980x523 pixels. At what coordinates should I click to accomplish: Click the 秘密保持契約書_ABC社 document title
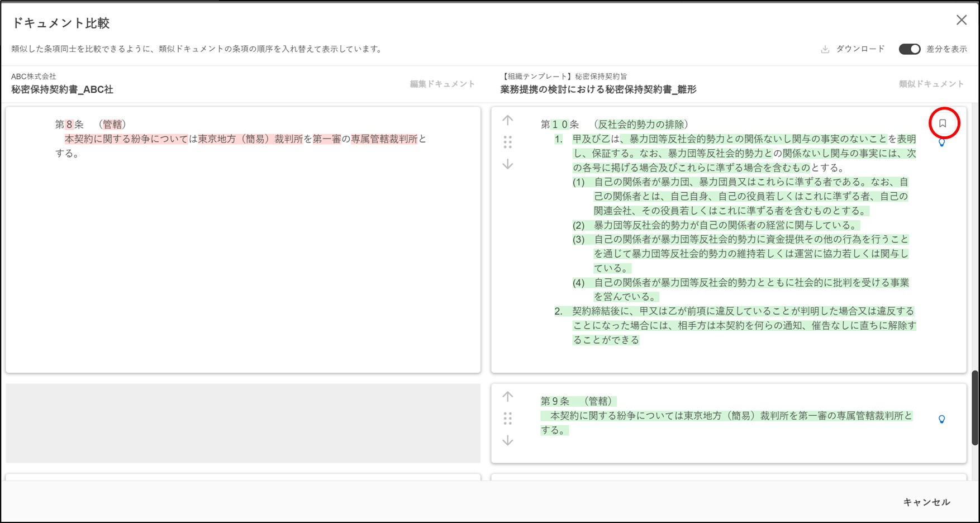click(x=62, y=89)
